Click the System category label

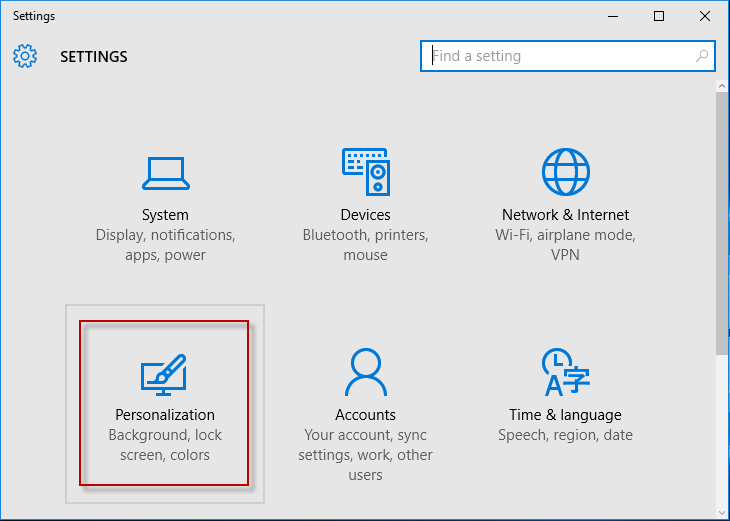click(x=165, y=215)
